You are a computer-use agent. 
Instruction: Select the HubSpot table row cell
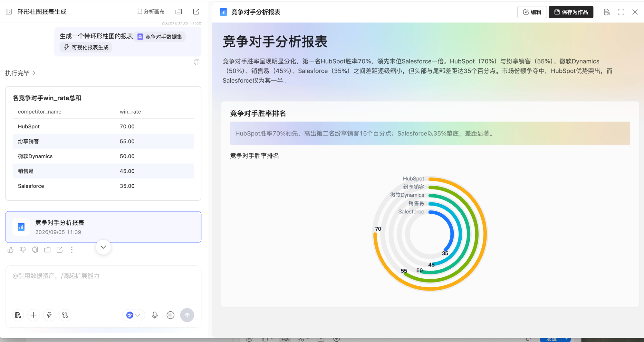(29, 126)
